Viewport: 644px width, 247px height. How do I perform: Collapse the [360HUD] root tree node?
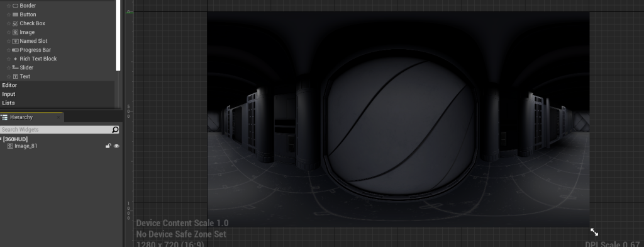1,139
